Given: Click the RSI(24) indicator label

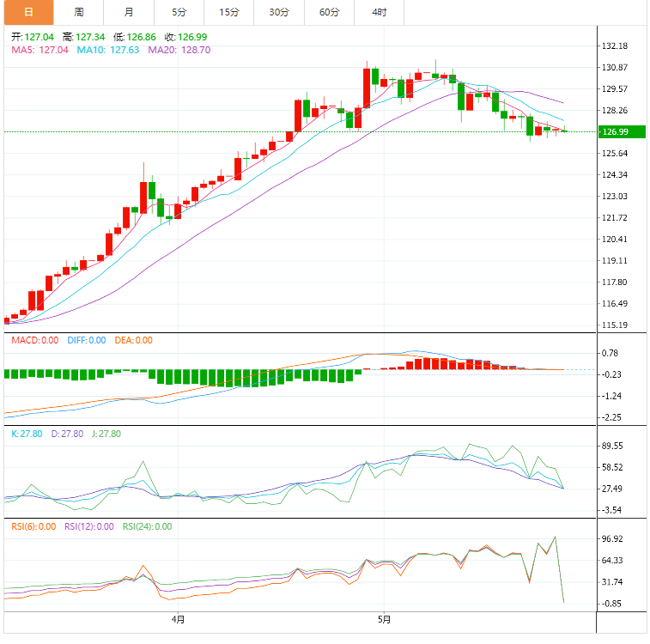Looking at the screenshot, I should (147, 526).
